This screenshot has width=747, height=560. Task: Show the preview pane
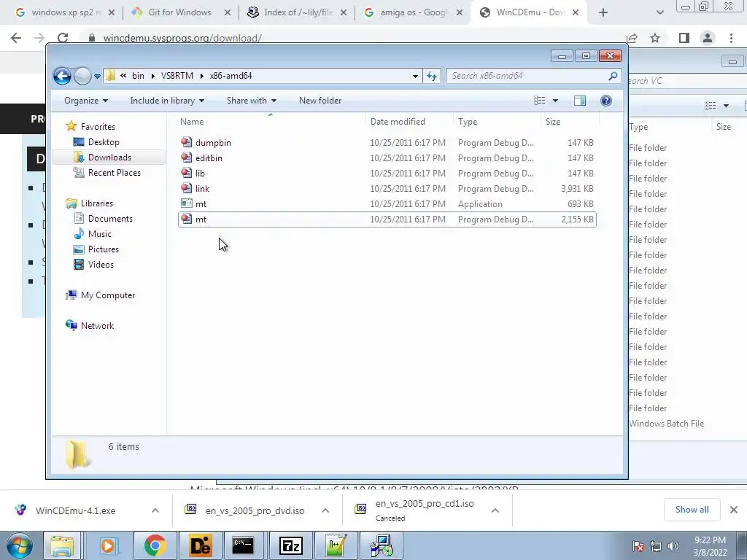(x=580, y=101)
